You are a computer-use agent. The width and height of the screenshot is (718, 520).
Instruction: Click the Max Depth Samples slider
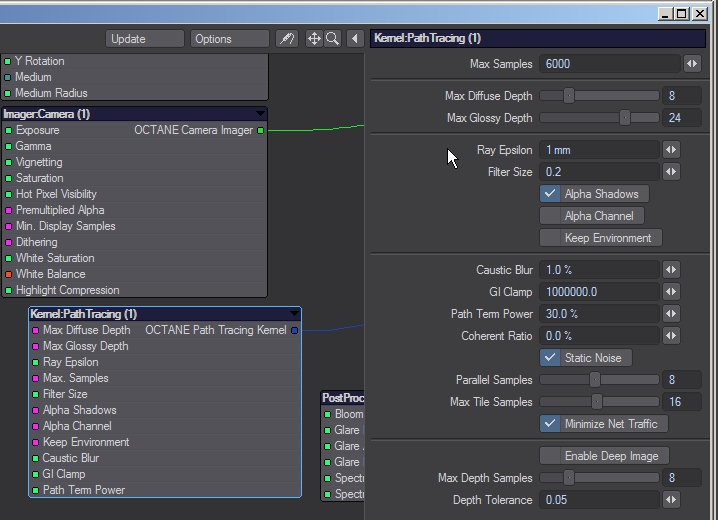pyautogui.click(x=599, y=477)
